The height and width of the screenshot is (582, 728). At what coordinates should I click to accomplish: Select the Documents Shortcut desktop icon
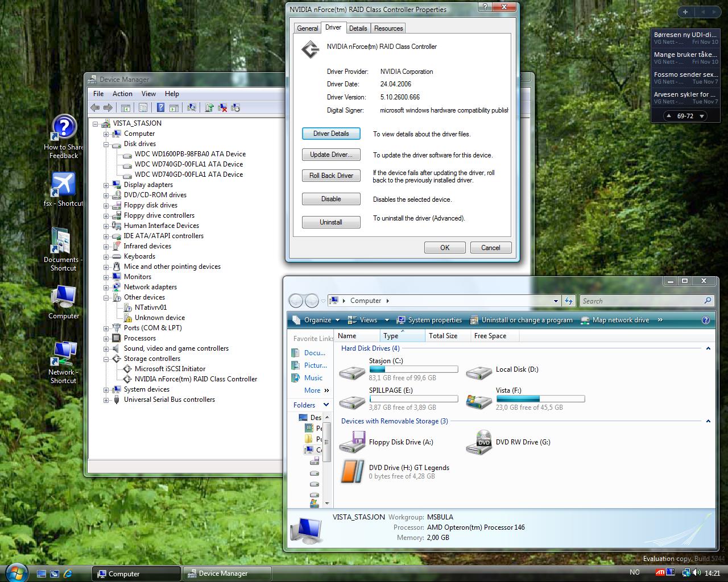[63, 249]
